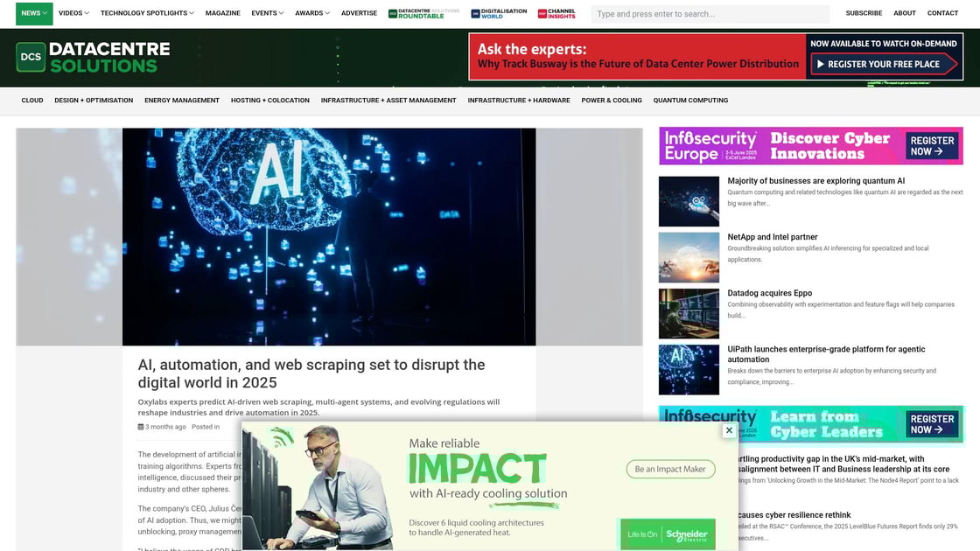The image size is (980, 551).
Task: Click the IMPACT headline in the popup ad
Action: click(x=478, y=468)
